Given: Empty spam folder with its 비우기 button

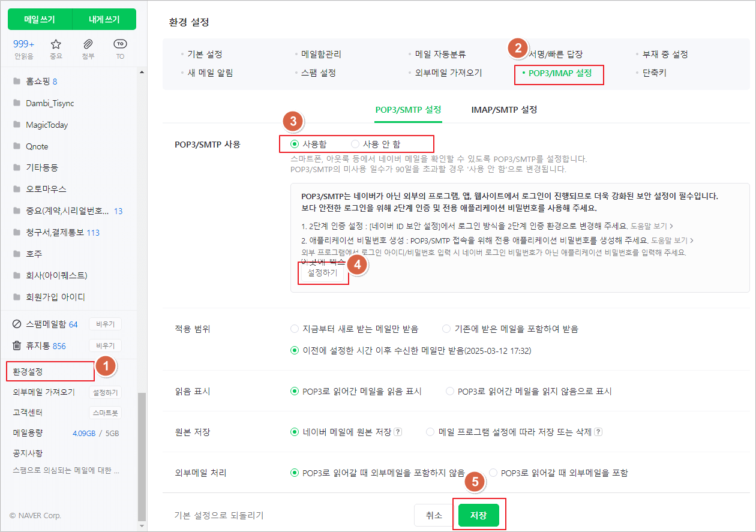Looking at the screenshot, I should 105,324.
